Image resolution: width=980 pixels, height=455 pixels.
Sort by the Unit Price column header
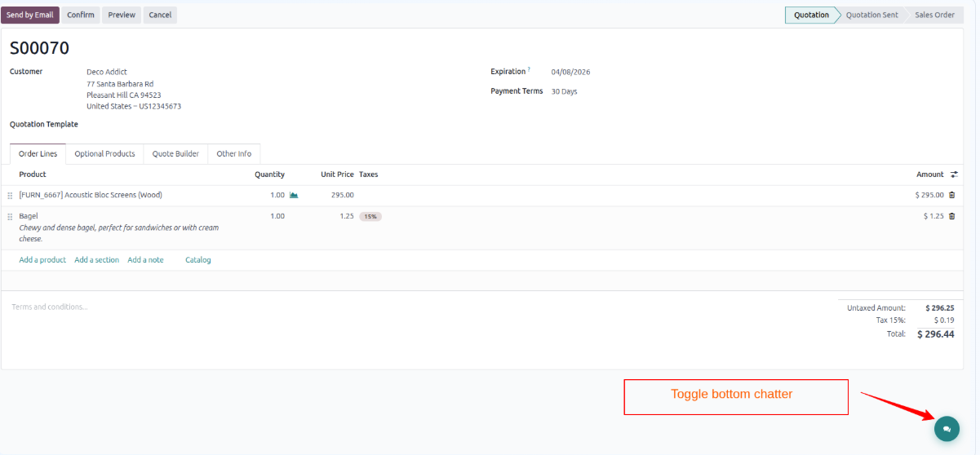[337, 174]
